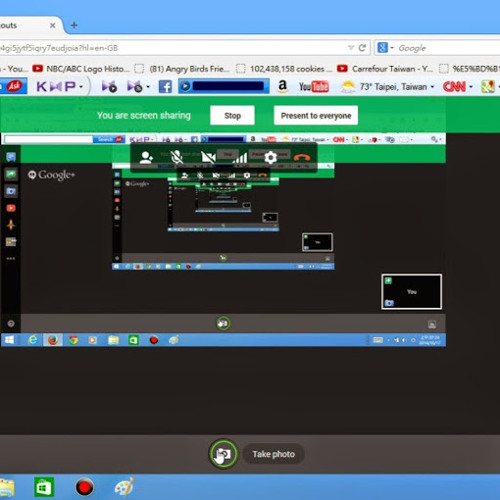Click the Stop screen sharing button
500x500 pixels.
(232, 115)
